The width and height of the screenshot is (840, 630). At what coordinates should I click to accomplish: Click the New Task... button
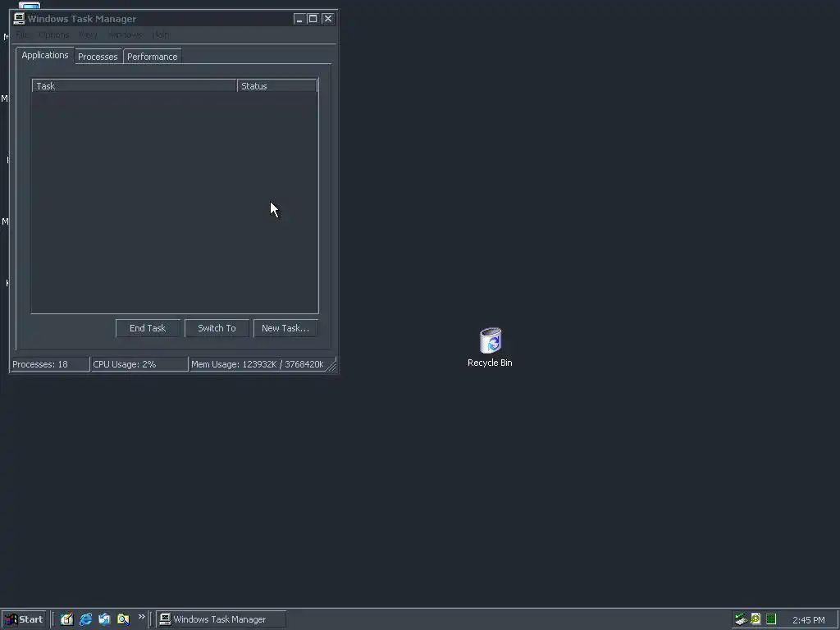pos(285,328)
